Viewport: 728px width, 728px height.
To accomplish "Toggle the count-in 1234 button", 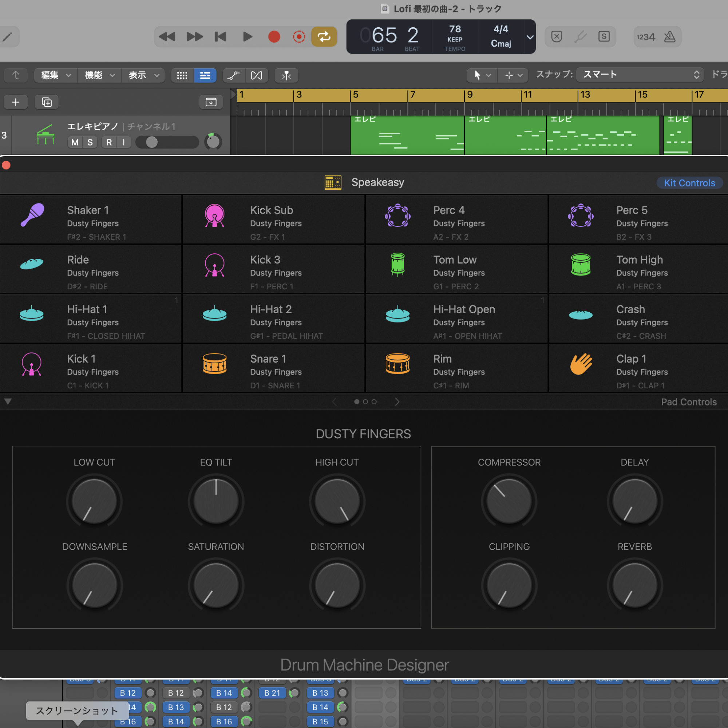I will click(x=646, y=36).
